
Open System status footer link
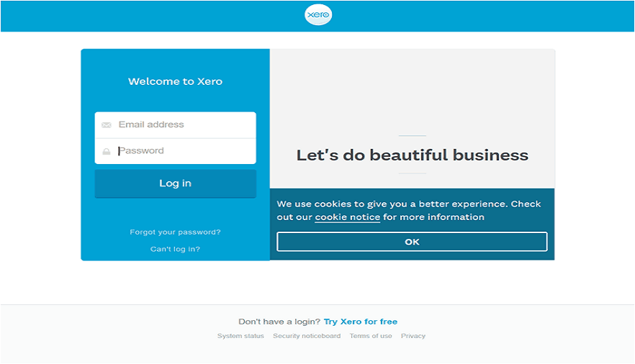point(240,336)
